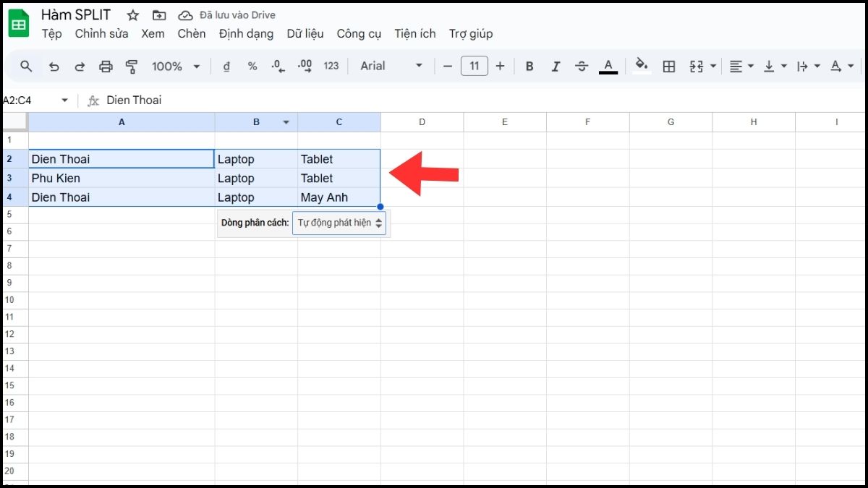868x488 pixels.
Task: Open the column B filter dropdown
Action: click(286, 122)
